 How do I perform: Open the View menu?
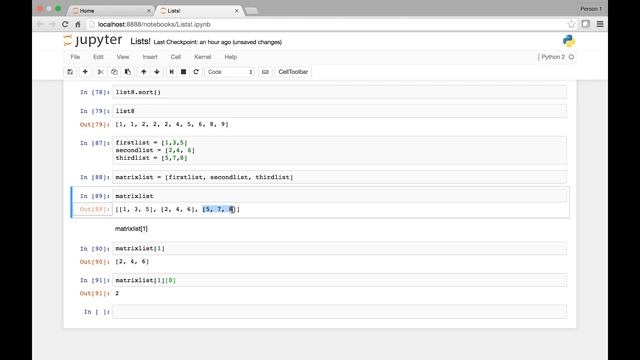(x=123, y=57)
